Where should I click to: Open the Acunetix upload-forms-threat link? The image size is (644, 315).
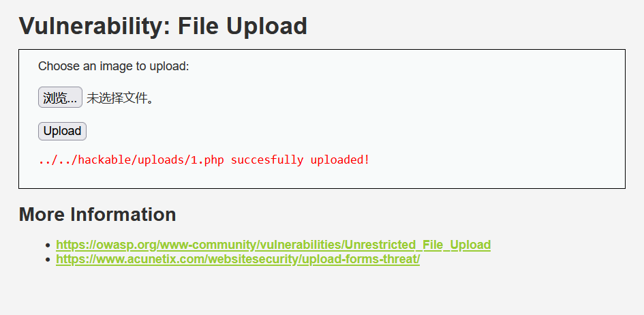pos(238,259)
